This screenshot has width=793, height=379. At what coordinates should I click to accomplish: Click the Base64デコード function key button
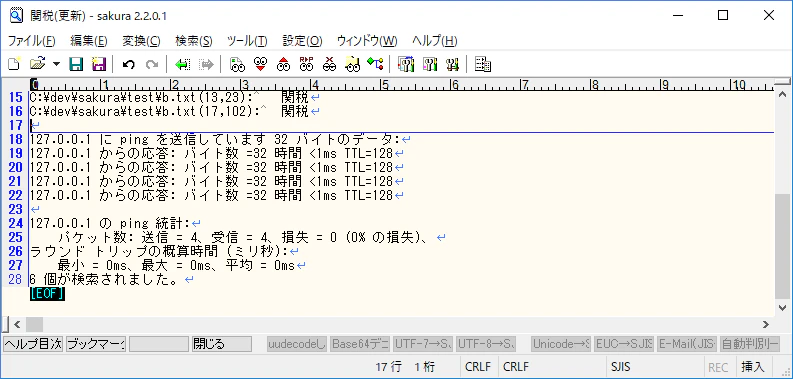[360, 344]
